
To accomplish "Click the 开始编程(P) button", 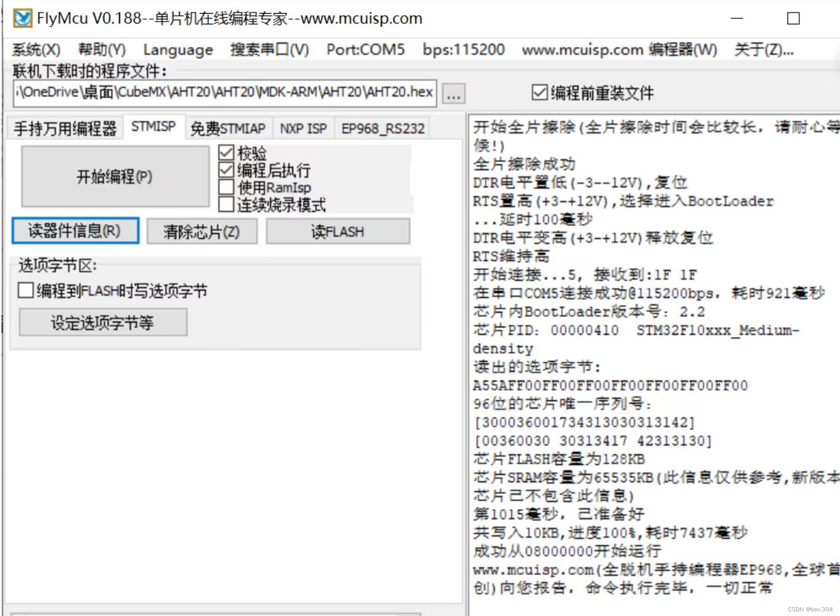I will (x=115, y=177).
